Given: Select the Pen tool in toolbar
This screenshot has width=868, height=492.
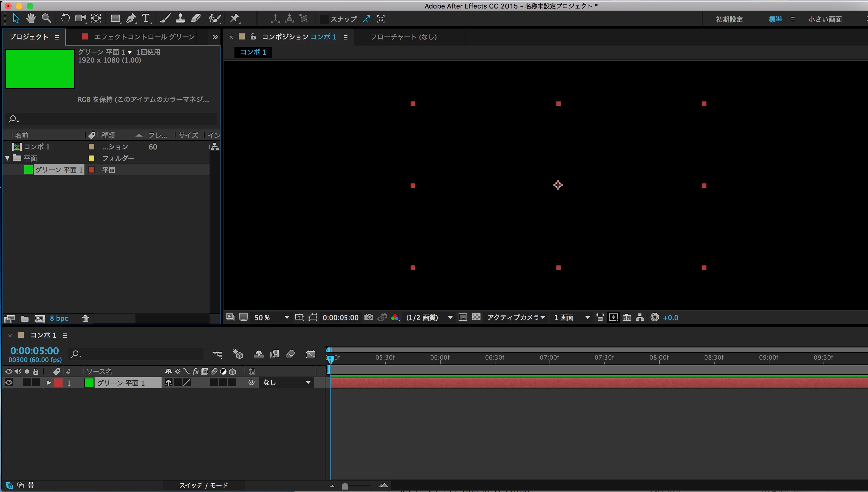Looking at the screenshot, I should coord(131,19).
